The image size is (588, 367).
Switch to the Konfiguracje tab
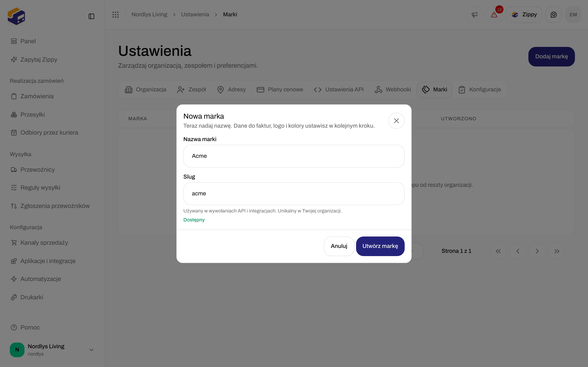[x=480, y=90]
